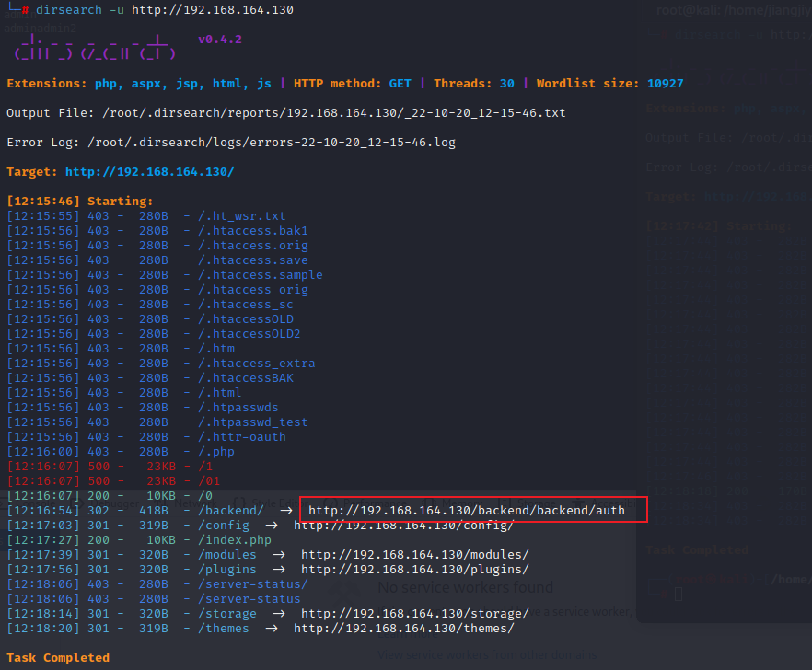The width and height of the screenshot is (812, 670).
Task: Open the http://192.168.164.130/themes/ redirect URL
Action: pyautogui.click(x=403, y=628)
